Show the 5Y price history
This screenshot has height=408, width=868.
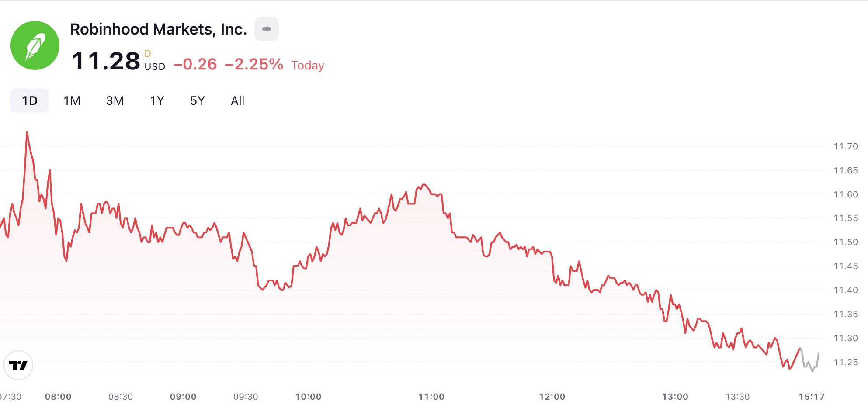[x=197, y=101]
